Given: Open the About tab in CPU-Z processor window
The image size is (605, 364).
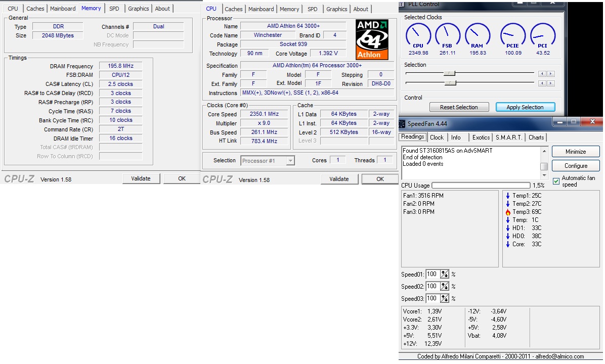Looking at the screenshot, I should [361, 9].
